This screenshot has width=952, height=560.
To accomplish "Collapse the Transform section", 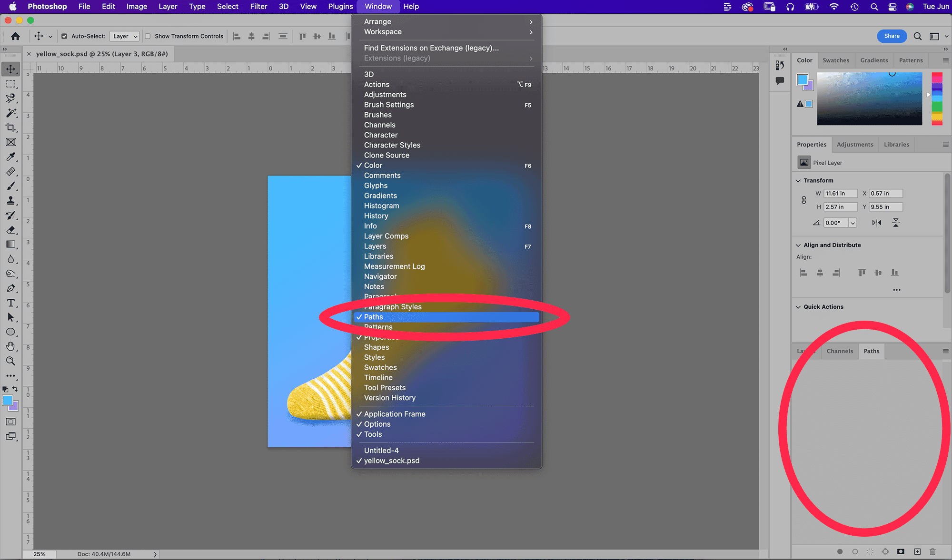I will coord(798,180).
